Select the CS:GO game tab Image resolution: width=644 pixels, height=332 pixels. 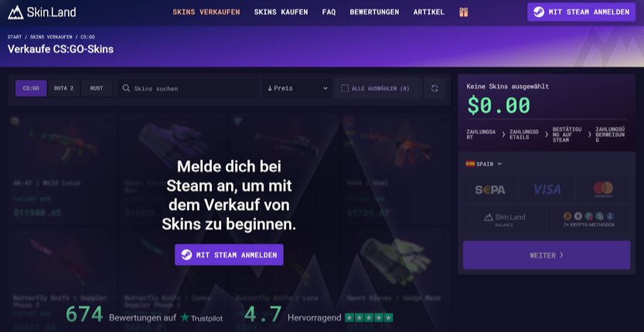[x=31, y=88]
